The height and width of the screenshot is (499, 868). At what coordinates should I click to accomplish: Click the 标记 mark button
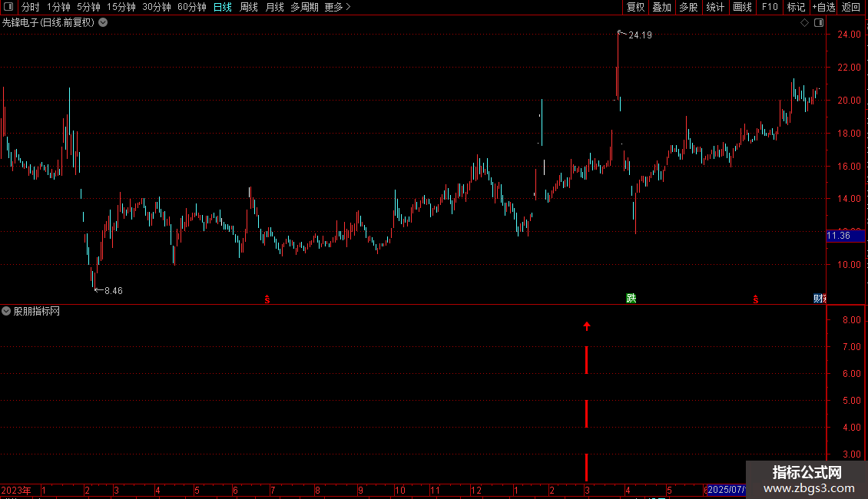(x=796, y=7)
